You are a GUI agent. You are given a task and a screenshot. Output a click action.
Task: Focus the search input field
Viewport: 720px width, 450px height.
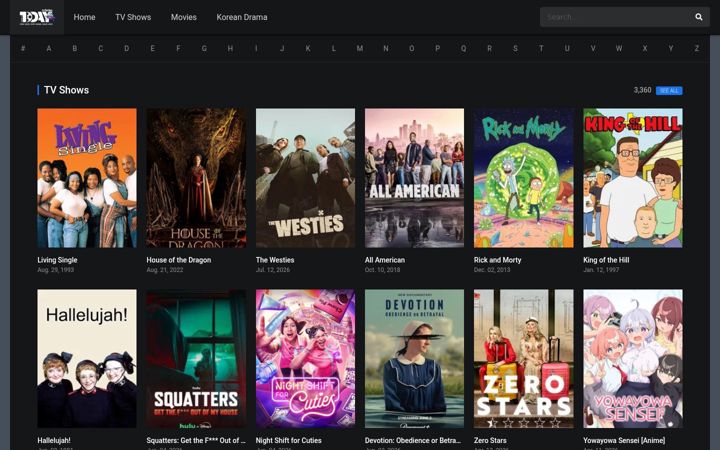[615, 17]
